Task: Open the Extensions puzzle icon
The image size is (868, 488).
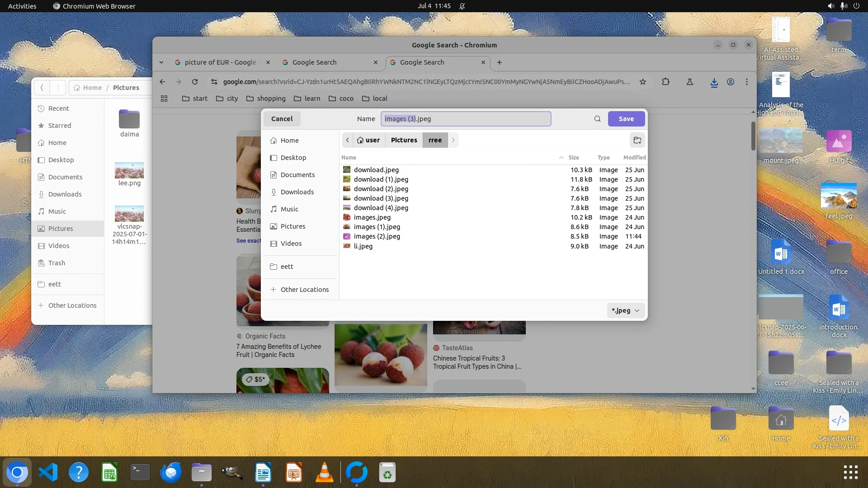Action: (665, 82)
